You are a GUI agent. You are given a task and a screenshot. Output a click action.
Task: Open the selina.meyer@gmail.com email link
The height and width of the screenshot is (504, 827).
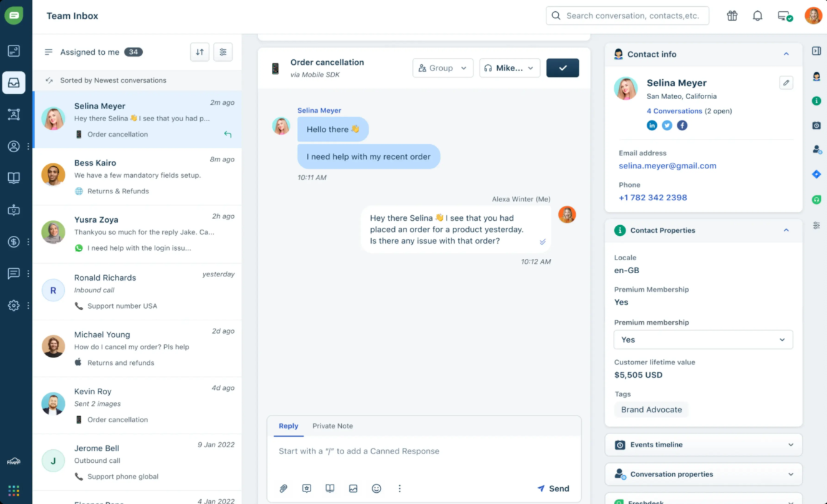point(667,166)
